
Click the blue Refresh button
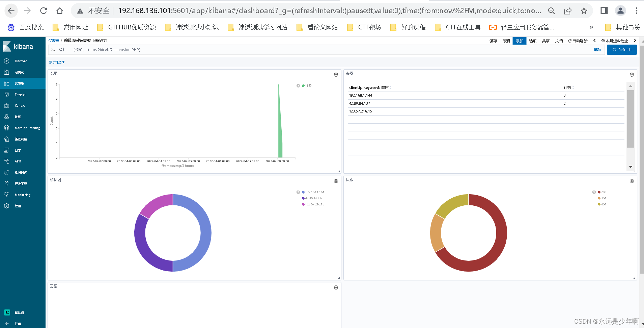pyautogui.click(x=622, y=50)
